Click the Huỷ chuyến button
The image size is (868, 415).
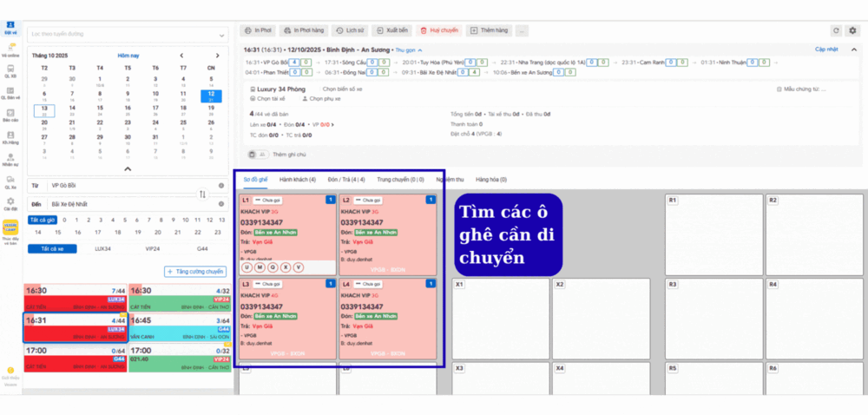439,30
